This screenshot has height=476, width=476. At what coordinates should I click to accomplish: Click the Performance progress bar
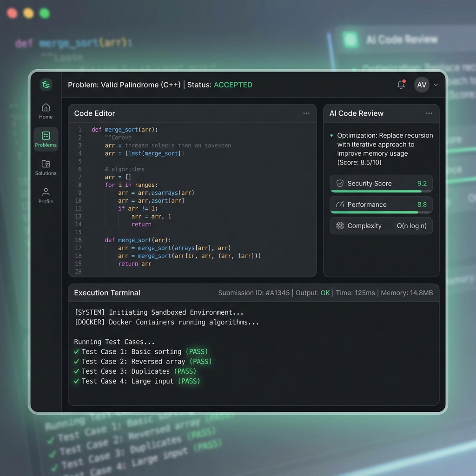click(x=381, y=212)
